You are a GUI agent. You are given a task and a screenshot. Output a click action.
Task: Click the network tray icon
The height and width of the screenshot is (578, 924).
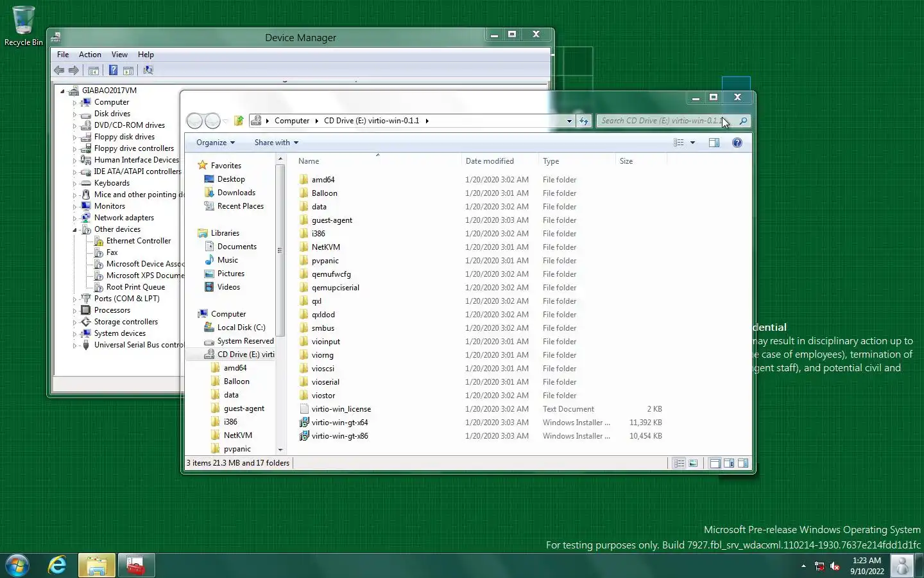(x=819, y=566)
